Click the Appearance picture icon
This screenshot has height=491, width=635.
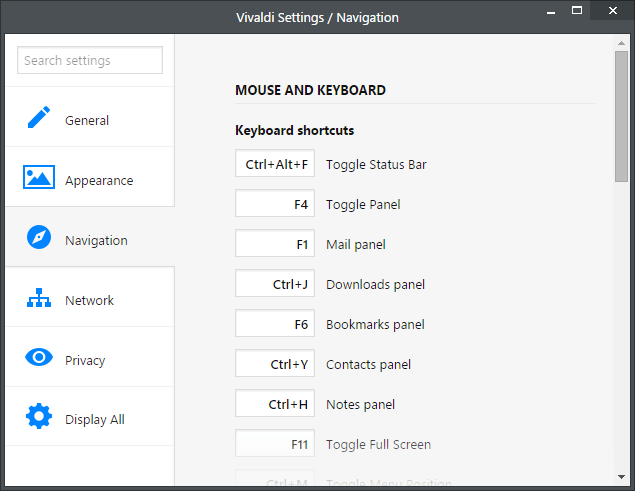(x=39, y=177)
